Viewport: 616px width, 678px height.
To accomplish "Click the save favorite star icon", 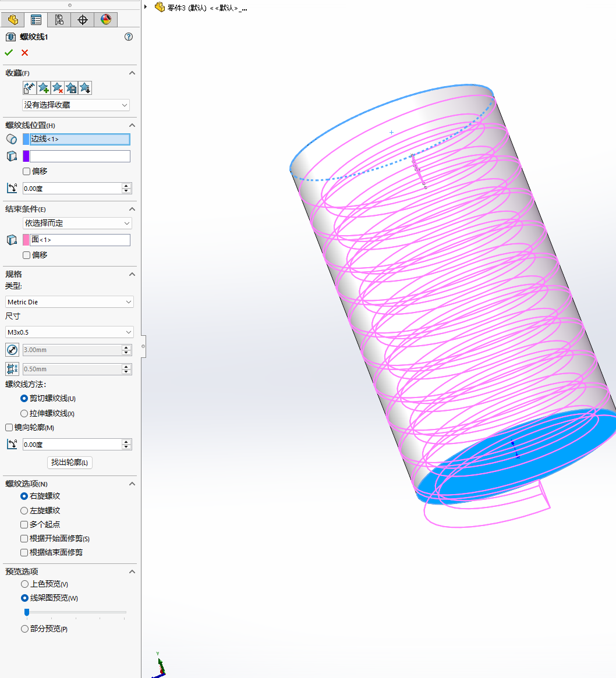I will click(x=71, y=88).
